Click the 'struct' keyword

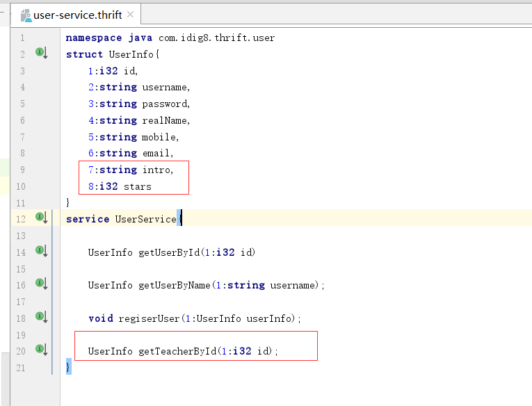pyautogui.click(x=84, y=54)
